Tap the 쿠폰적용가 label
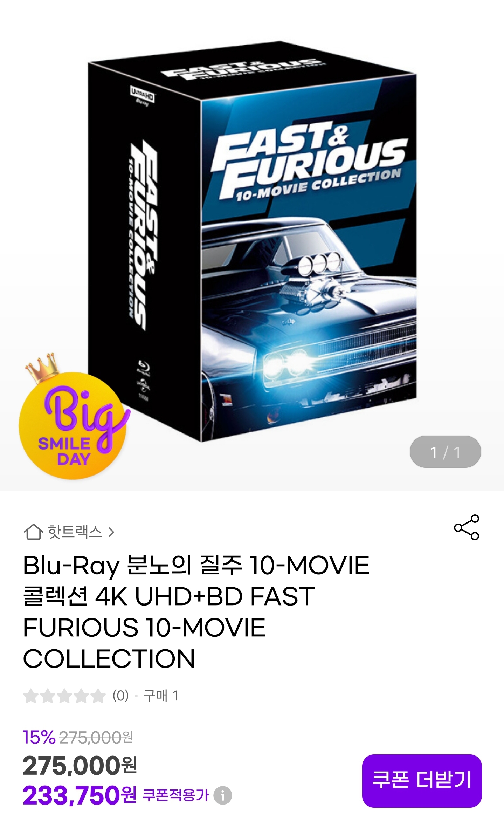504x821 pixels. 175,795
